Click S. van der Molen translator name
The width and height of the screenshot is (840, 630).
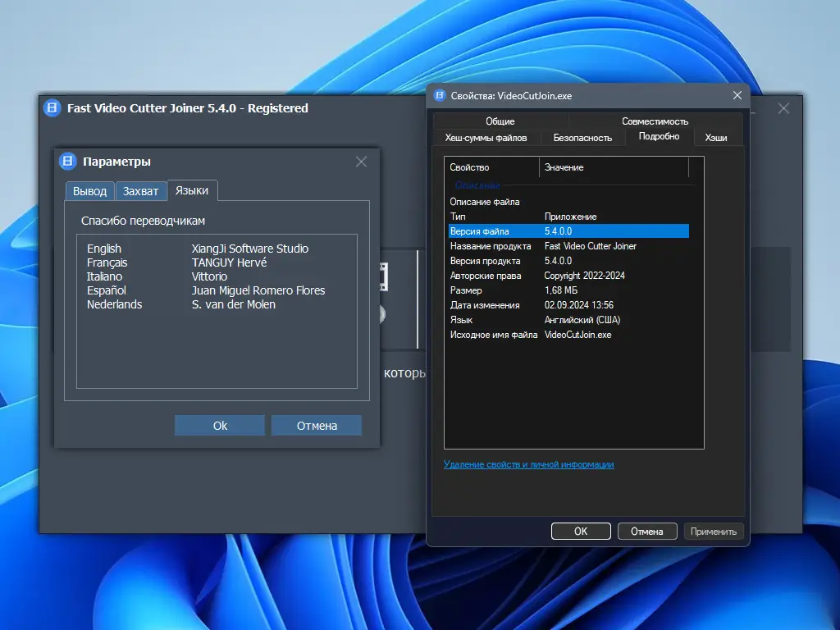tap(234, 304)
